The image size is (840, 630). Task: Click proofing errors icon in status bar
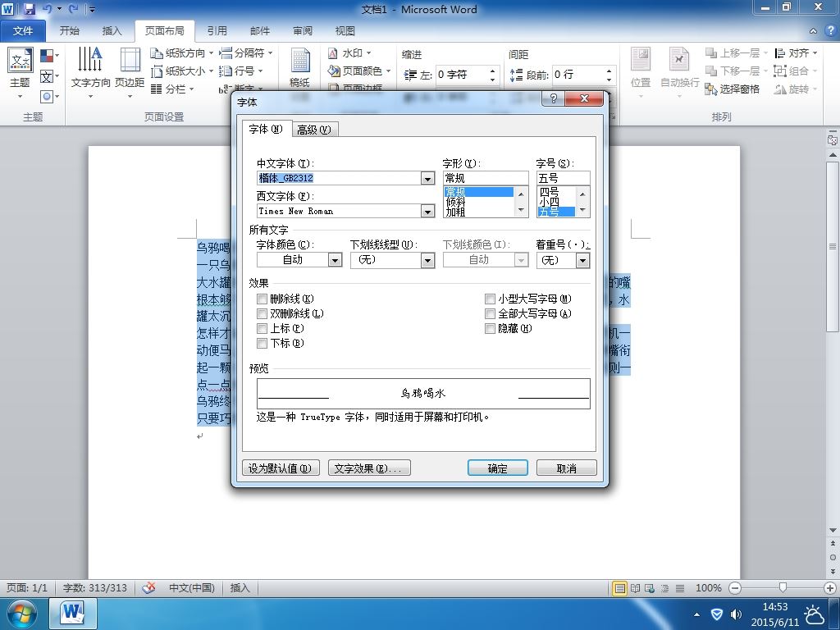click(148, 587)
